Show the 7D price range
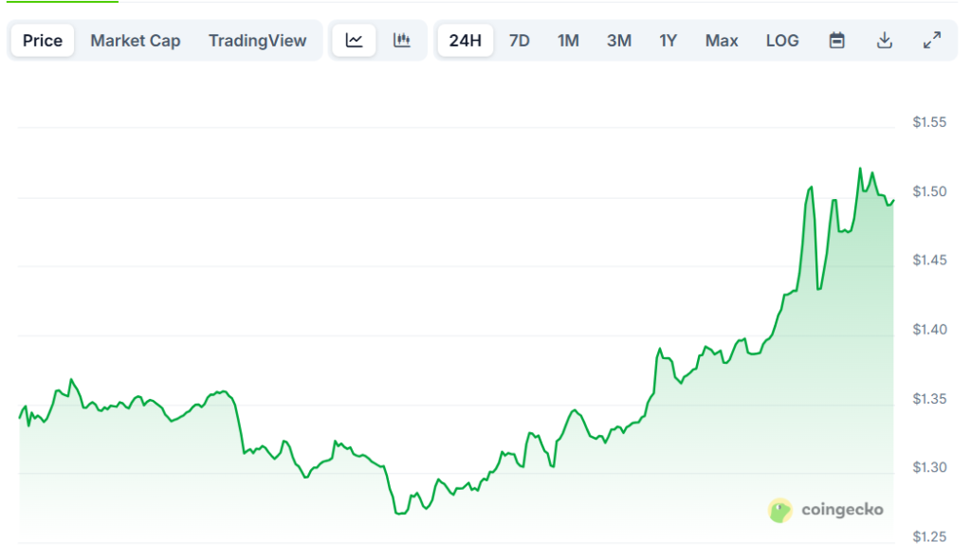 pos(519,41)
